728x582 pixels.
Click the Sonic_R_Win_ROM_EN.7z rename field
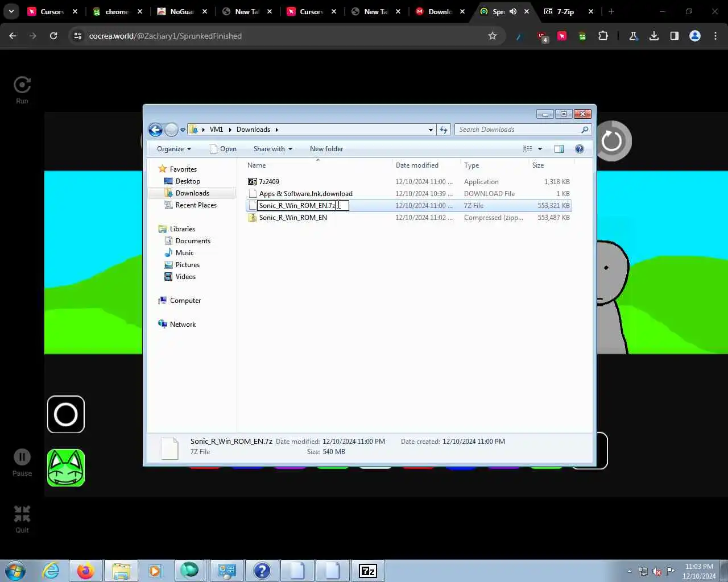point(303,206)
